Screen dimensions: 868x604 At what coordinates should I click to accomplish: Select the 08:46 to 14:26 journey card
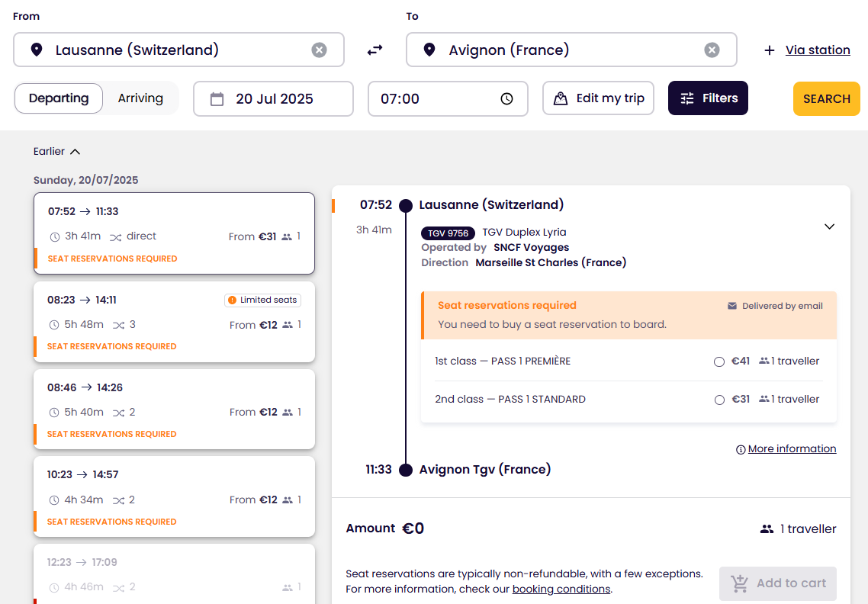pos(175,409)
